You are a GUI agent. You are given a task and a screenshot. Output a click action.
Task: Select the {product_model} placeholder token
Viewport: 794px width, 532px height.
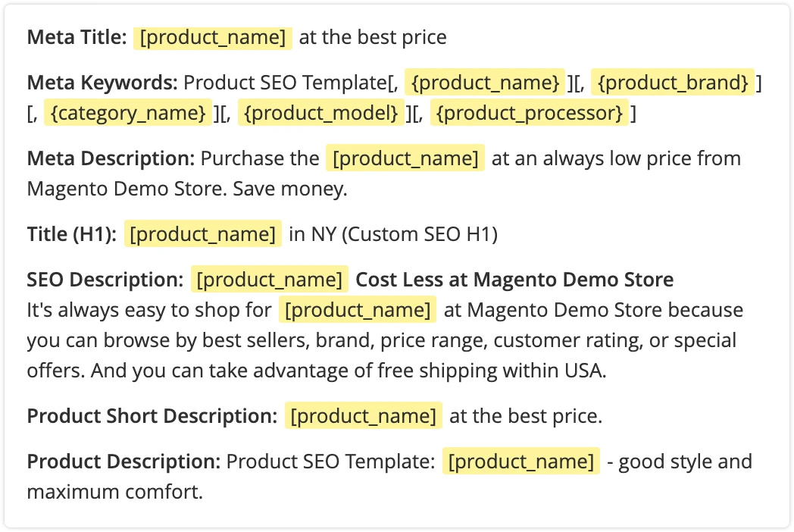pos(321,113)
